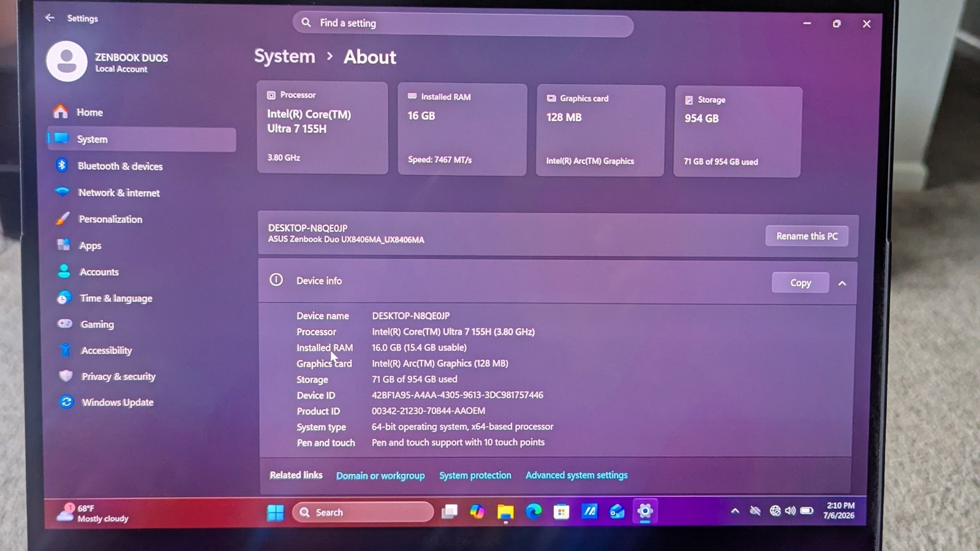Click the System breadcrumb
The height and width of the screenshot is (551, 980).
[284, 56]
